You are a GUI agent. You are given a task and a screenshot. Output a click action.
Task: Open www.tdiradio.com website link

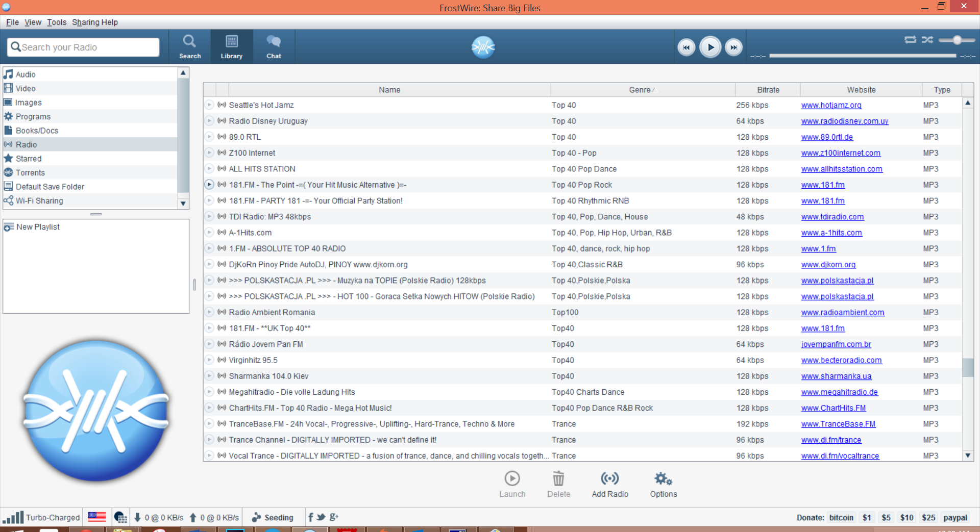(x=832, y=217)
